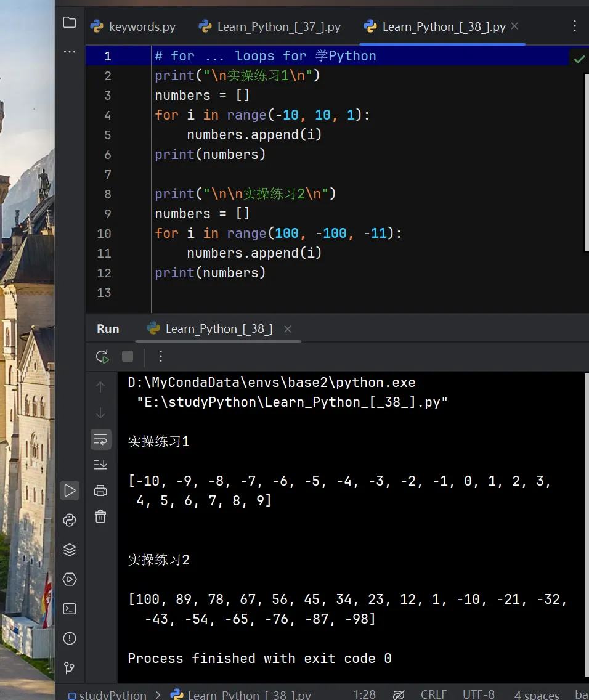This screenshot has width=589, height=700.
Task: Close the Learn_Python_[_38_].py editor tab
Action: tap(514, 26)
